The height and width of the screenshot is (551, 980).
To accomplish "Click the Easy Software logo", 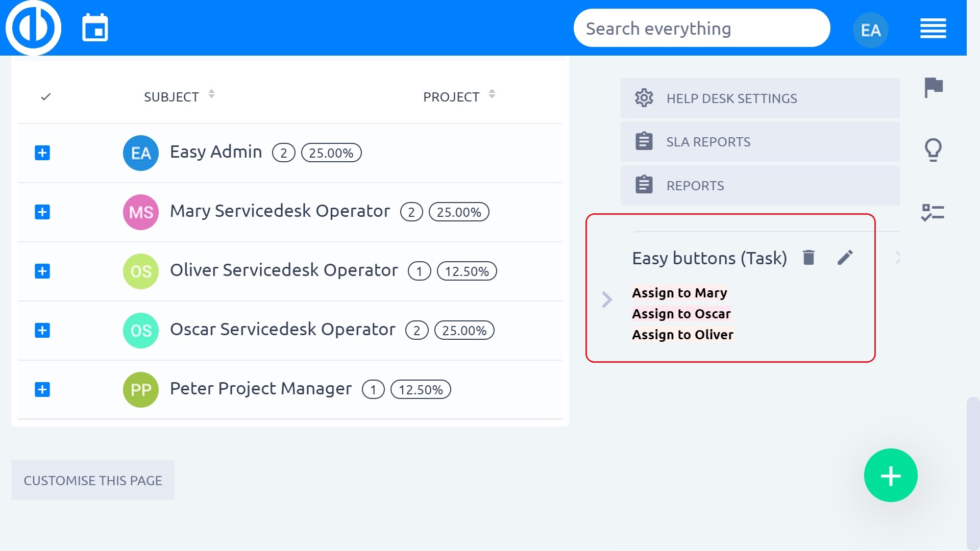I will [33, 28].
